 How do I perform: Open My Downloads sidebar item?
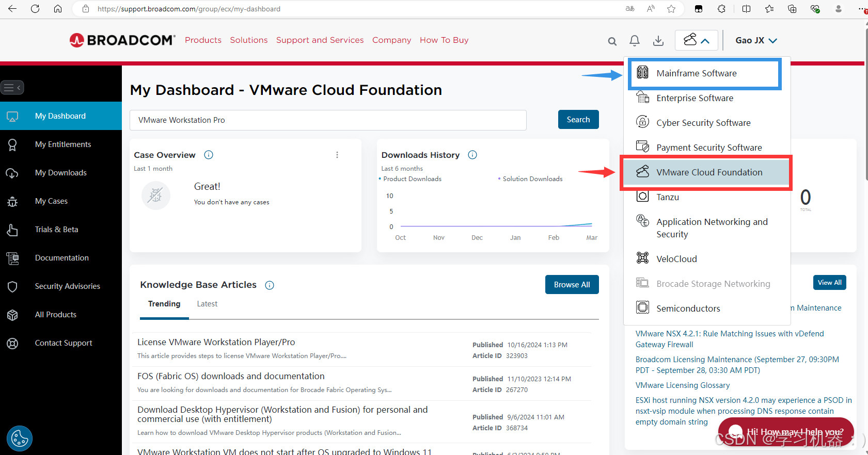pos(61,173)
